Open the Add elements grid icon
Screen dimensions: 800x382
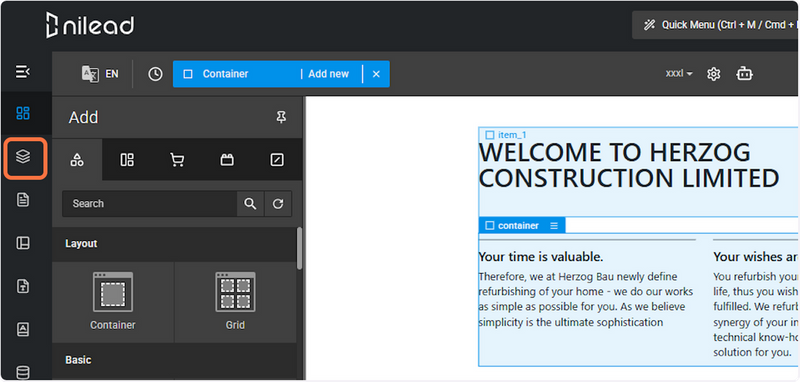(x=23, y=113)
